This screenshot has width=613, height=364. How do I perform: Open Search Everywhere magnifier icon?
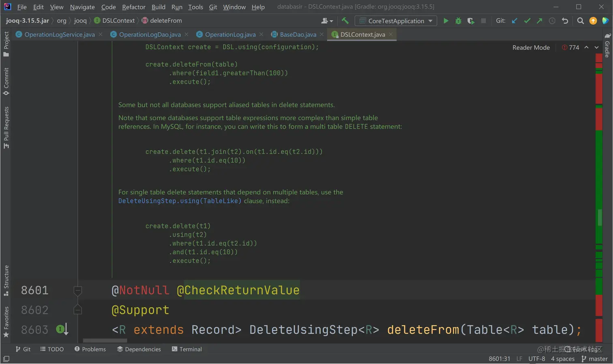click(580, 21)
